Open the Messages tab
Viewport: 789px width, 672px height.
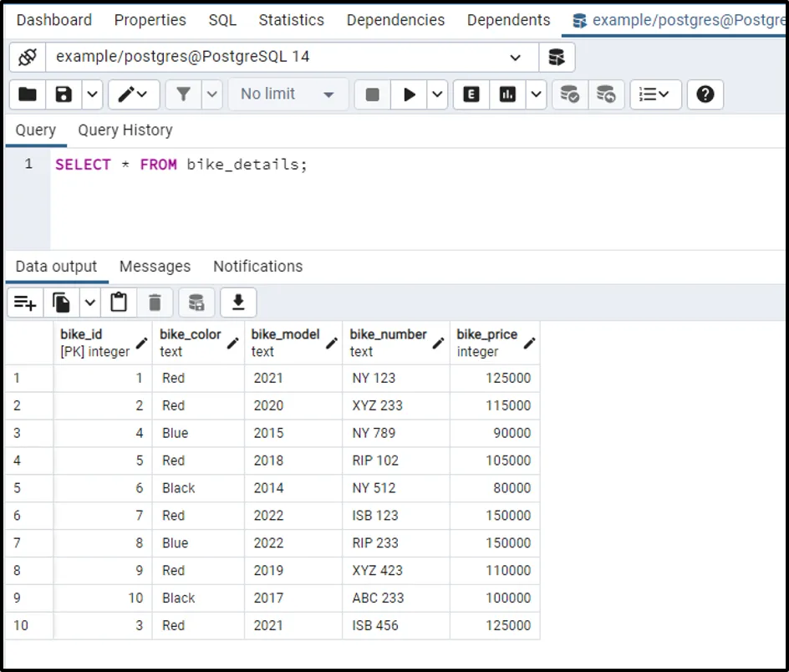click(155, 267)
